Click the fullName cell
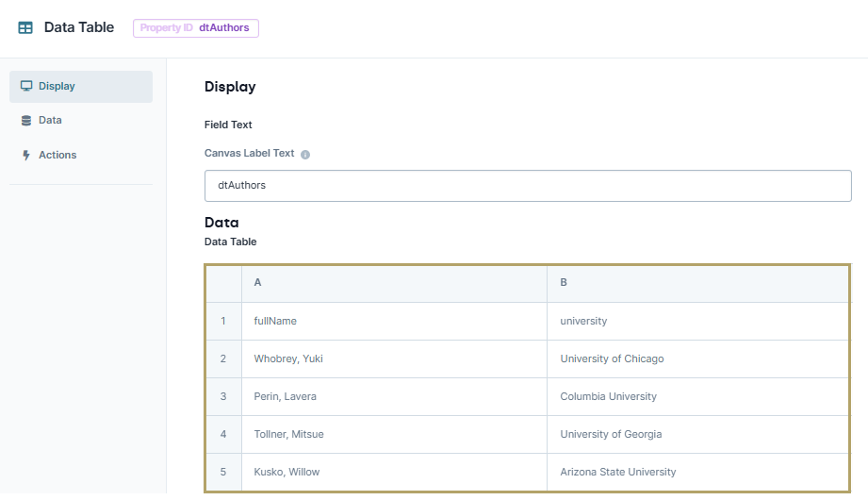 coord(394,321)
